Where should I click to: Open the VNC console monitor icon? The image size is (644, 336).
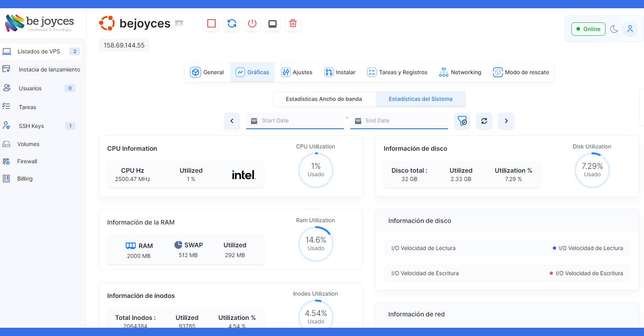(x=273, y=24)
